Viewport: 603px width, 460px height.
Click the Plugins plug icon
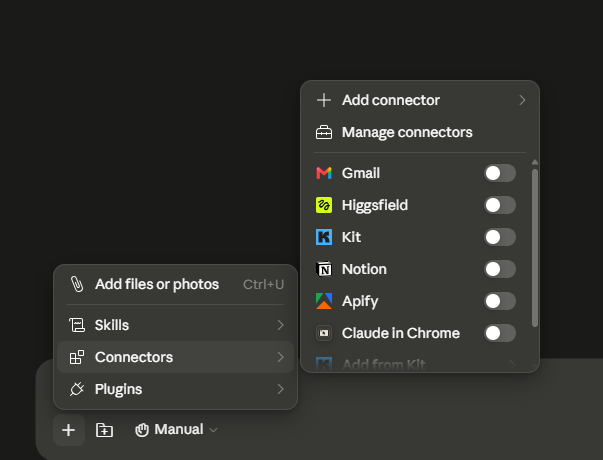(x=77, y=389)
